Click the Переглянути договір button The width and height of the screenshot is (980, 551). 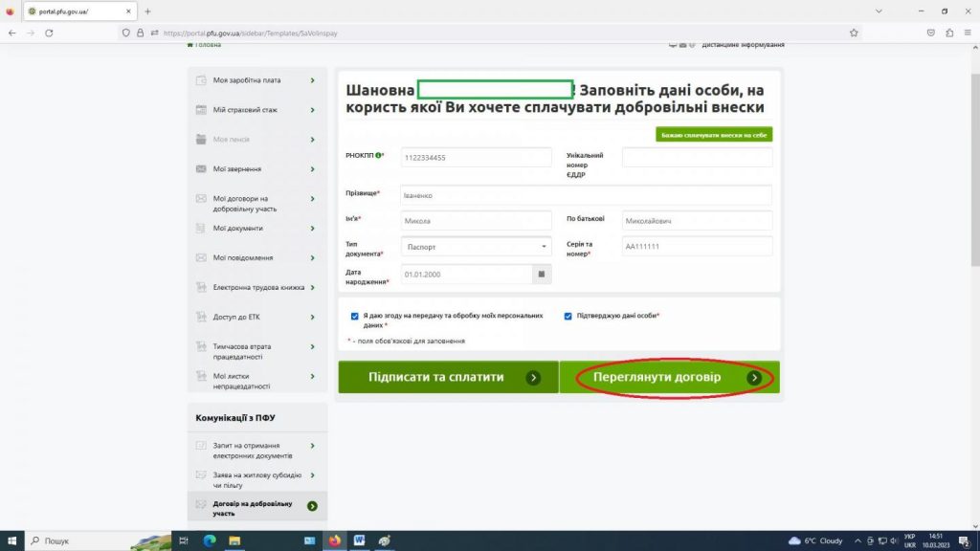(x=669, y=378)
